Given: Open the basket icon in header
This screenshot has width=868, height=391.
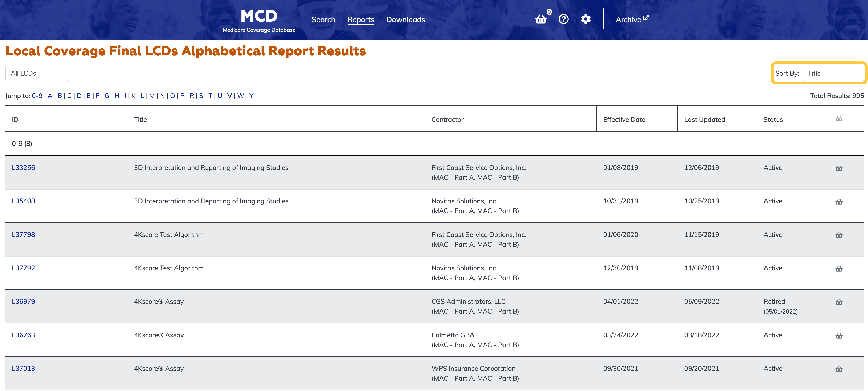Looking at the screenshot, I should (x=541, y=19).
